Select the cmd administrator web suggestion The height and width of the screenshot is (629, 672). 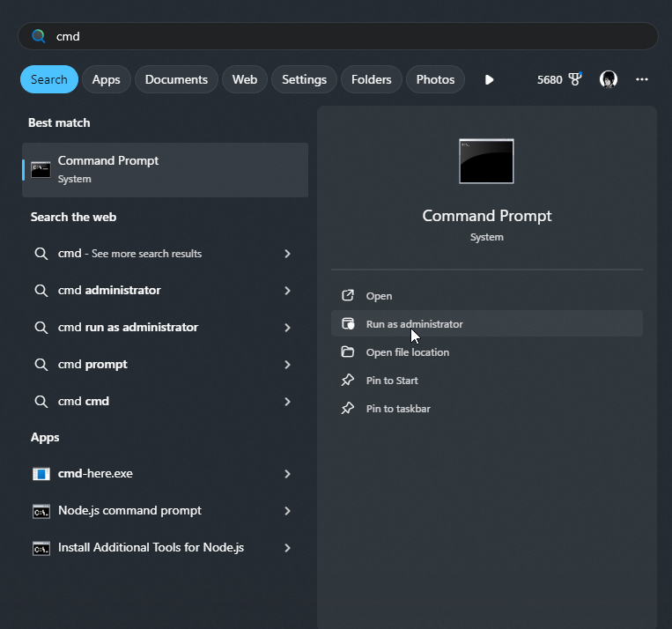165,291
